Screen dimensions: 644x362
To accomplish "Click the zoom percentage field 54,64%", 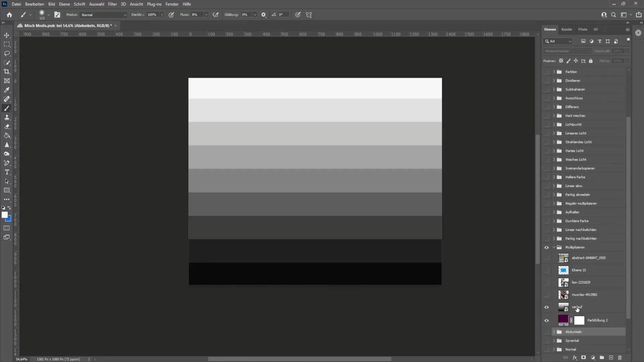I will coord(22,359).
